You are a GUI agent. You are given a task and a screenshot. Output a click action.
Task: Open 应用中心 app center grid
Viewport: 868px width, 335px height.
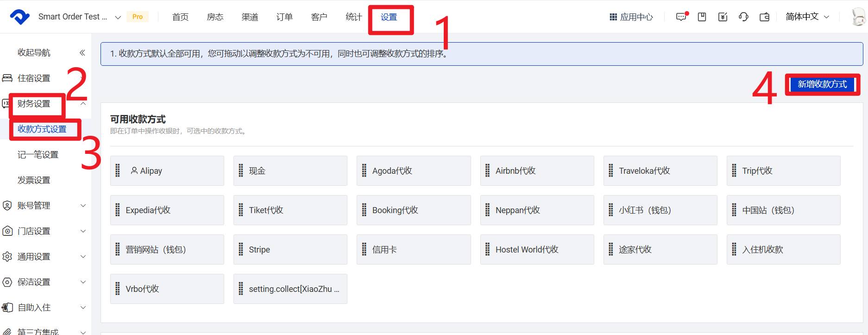(x=631, y=17)
